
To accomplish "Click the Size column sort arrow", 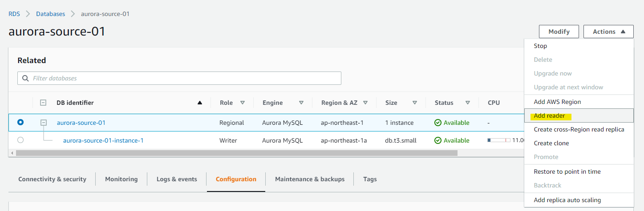I will tap(415, 103).
